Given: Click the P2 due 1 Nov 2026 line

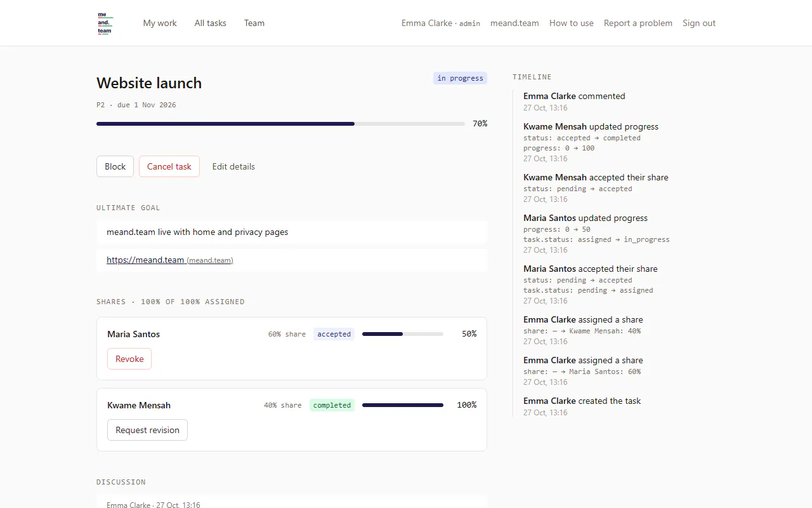Looking at the screenshot, I should pos(136,105).
